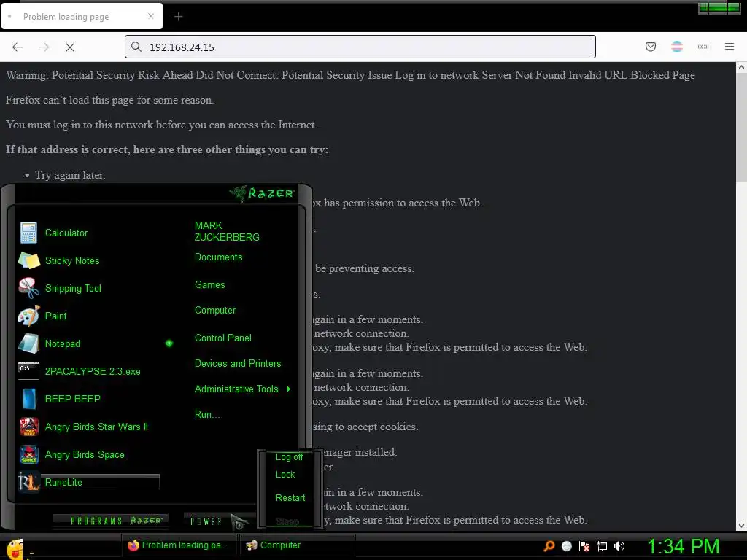Click the page scrollbar down arrow
The width and height of the screenshot is (747, 560).
[741, 526]
